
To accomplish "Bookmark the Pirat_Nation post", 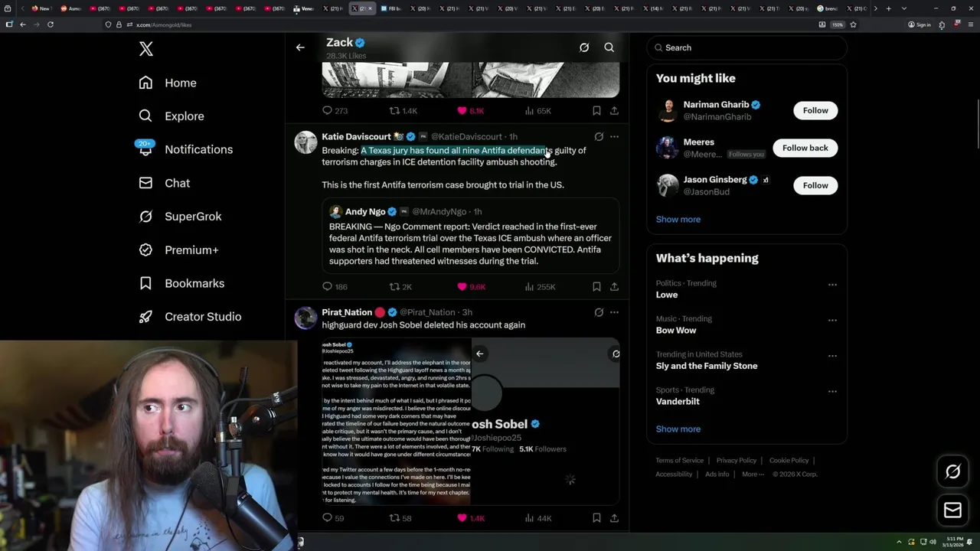I will pos(596,518).
